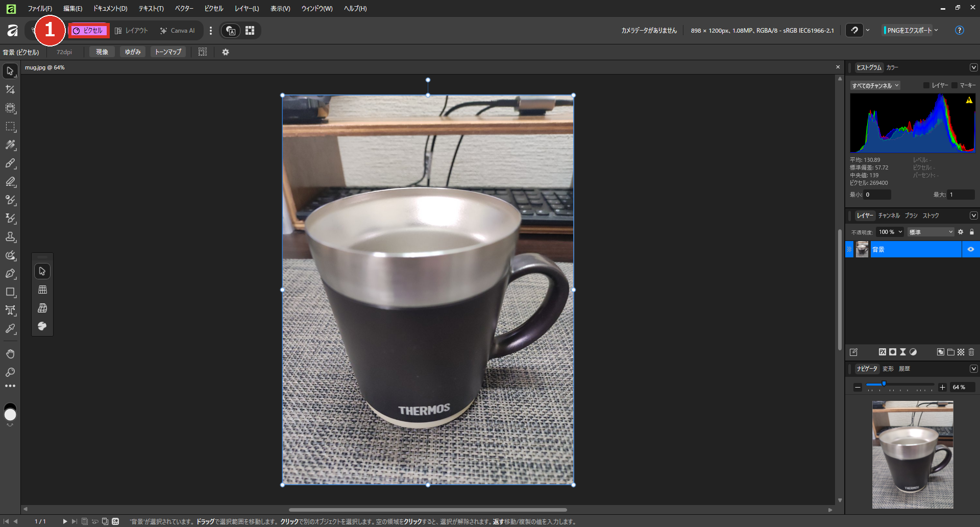Select the Zoom magnifier tool
Viewport: 980px width, 527px height.
click(x=10, y=372)
